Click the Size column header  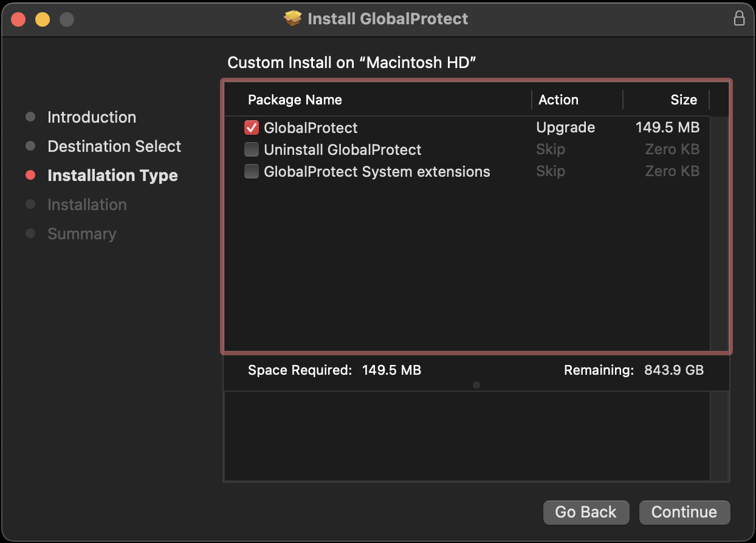683,100
